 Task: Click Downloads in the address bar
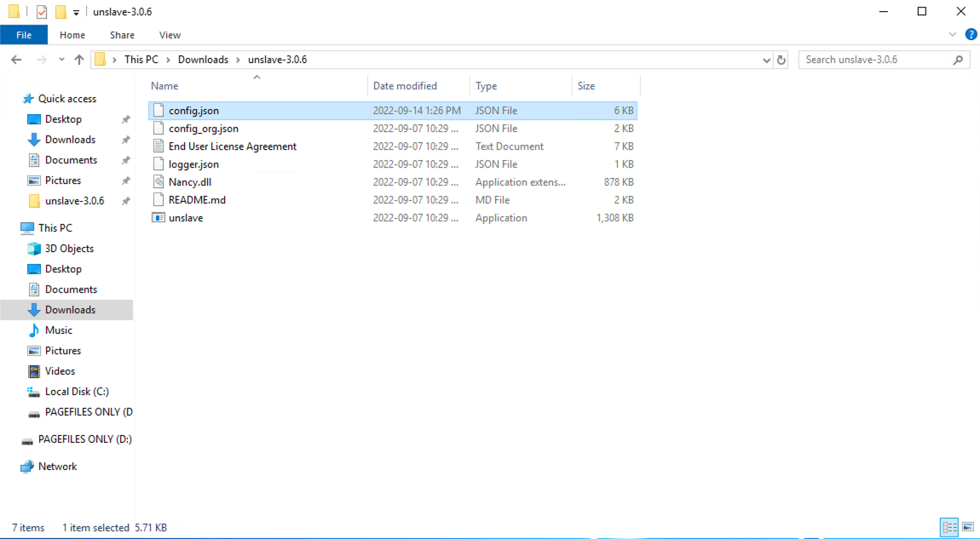point(203,60)
